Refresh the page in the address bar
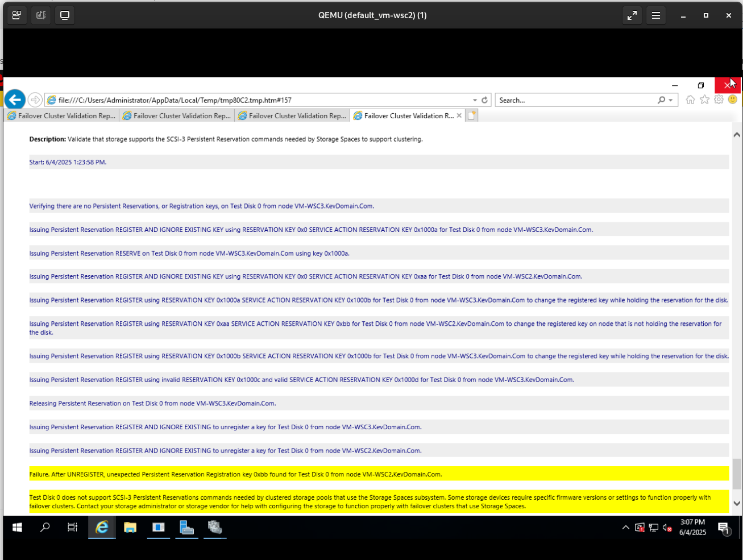Image resolution: width=743 pixels, height=560 pixels. pos(485,100)
